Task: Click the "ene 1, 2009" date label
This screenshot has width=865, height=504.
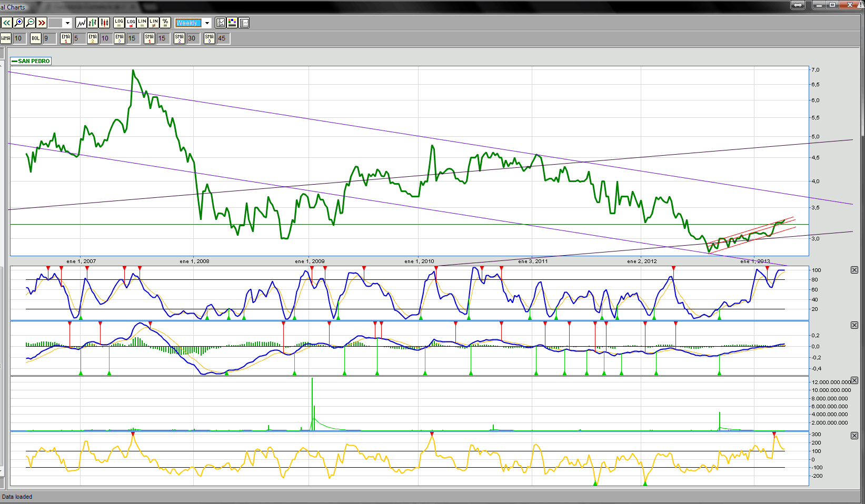Action: click(310, 261)
